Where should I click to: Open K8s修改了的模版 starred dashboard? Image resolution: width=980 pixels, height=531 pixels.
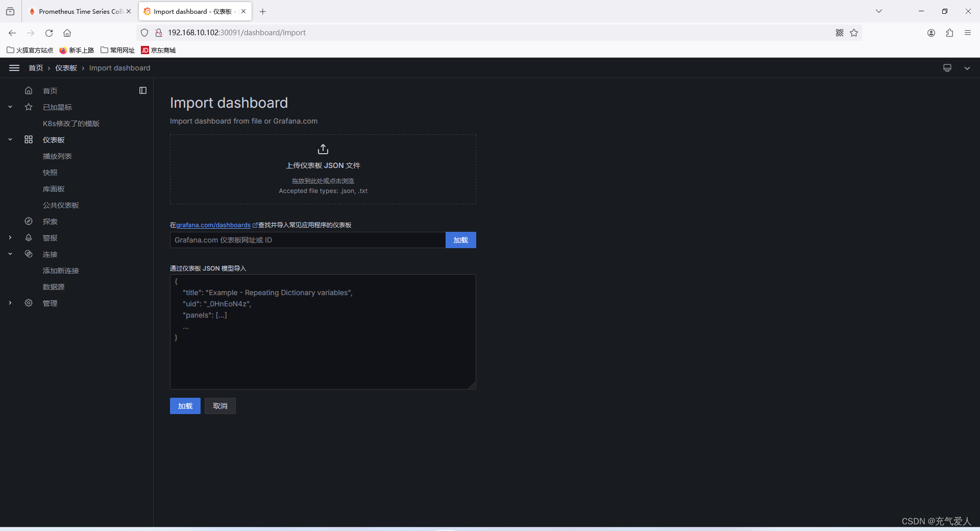[71, 124]
